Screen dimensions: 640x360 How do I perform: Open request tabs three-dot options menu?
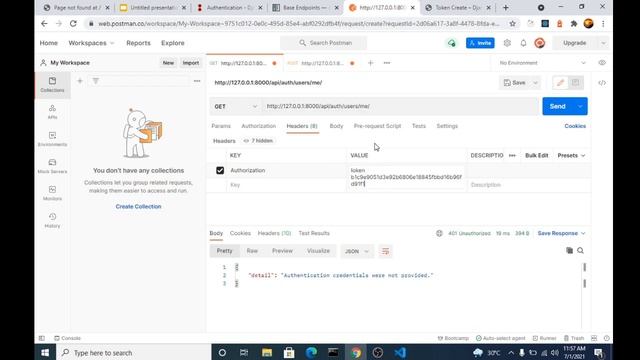tap(387, 63)
